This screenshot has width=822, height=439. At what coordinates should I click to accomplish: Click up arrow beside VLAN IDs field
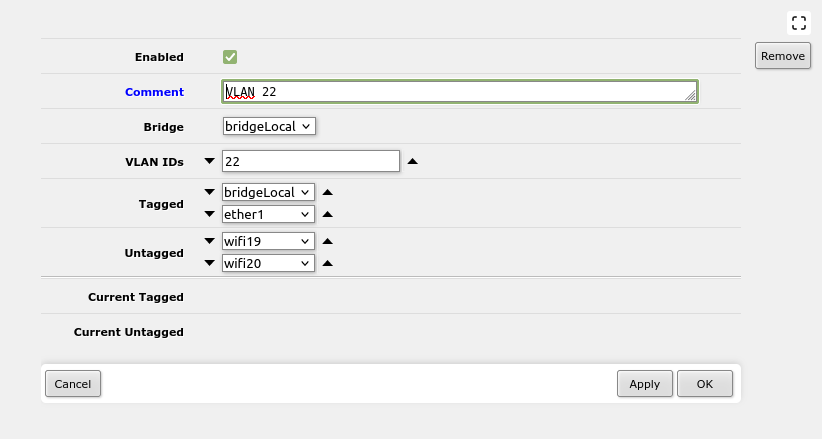[413, 161]
